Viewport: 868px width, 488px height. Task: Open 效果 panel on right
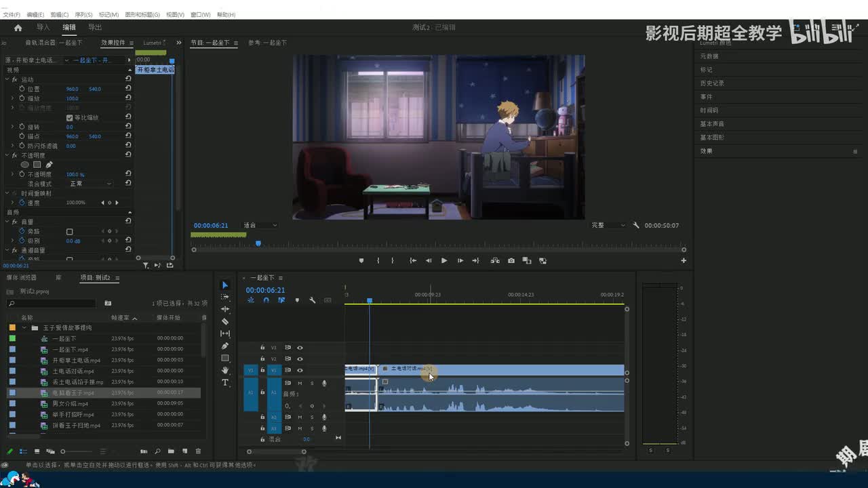pyautogui.click(x=706, y=151)
